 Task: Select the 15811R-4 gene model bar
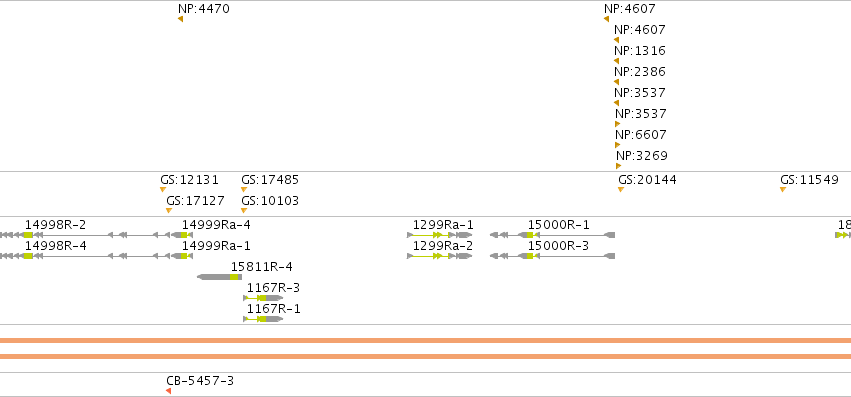220,277
